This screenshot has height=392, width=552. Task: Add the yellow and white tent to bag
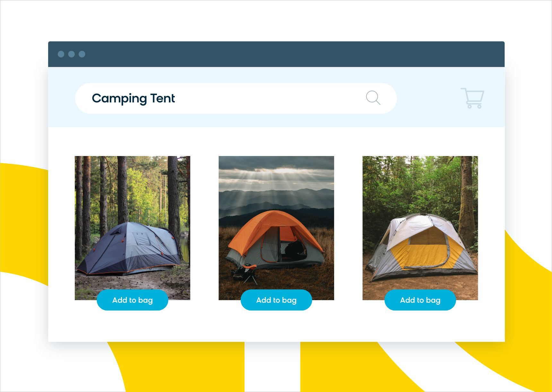[420, 300]
